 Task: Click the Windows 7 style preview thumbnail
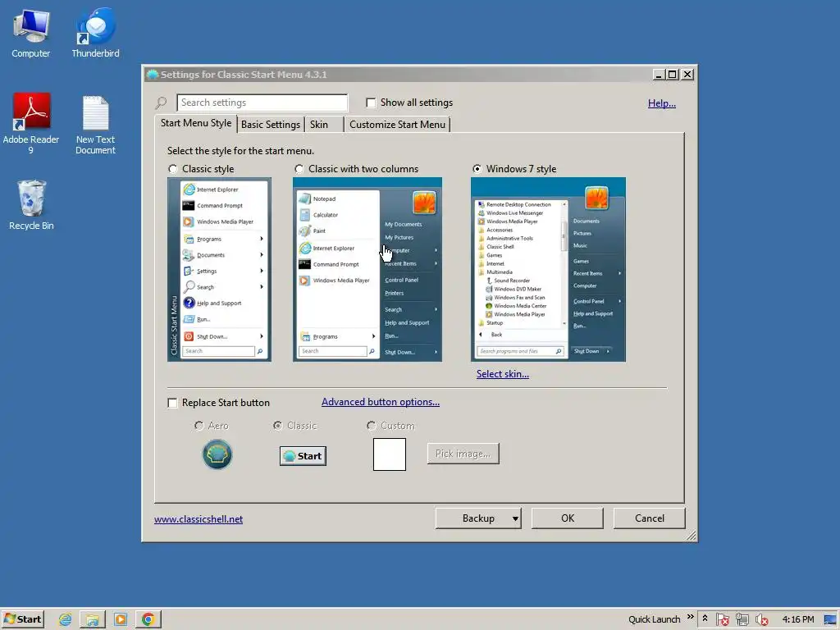(548, 269)
